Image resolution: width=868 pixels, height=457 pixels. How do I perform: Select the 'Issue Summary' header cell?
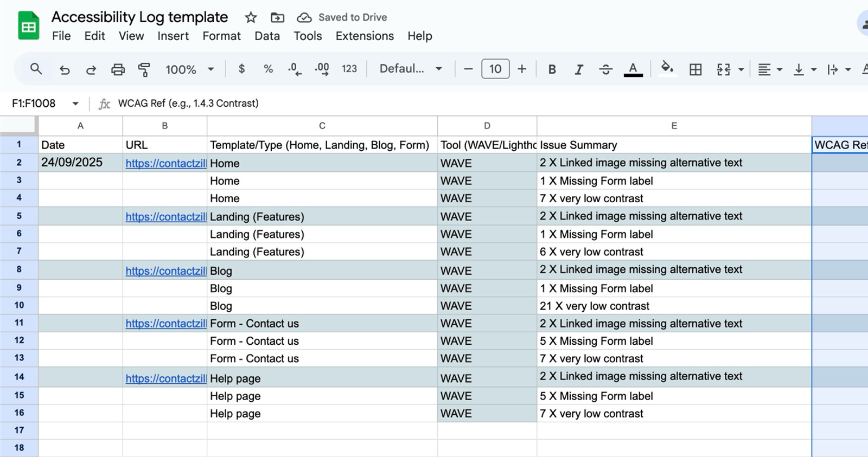coord(674,145)
